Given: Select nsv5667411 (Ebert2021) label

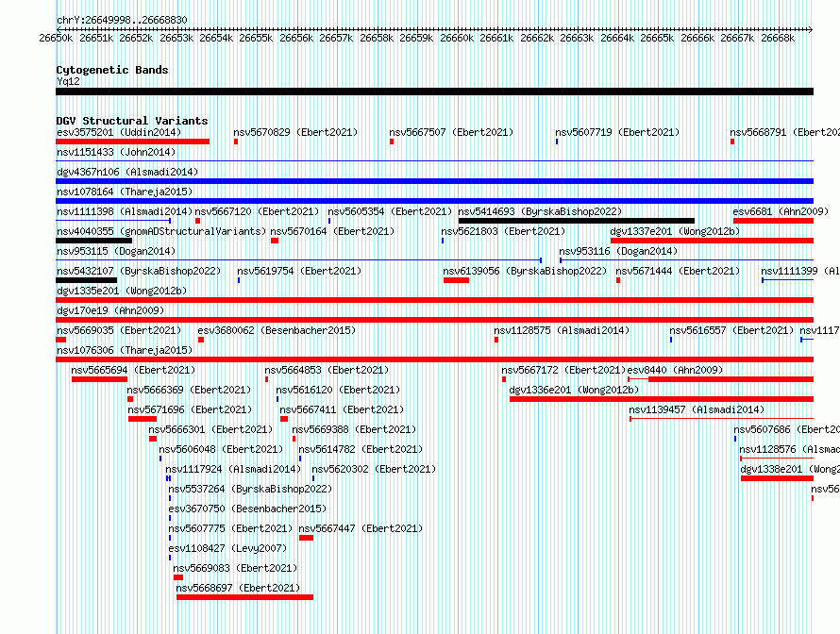Looking at the screenshot, I should [342, 409].
